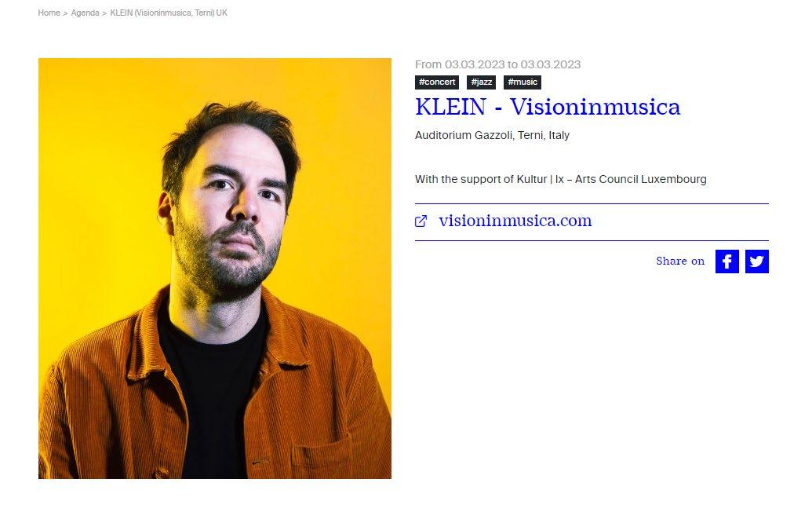The height and width of the screenshot is (512, 812).
Task: Filter by the #concert tag
Action: [437, 82]
